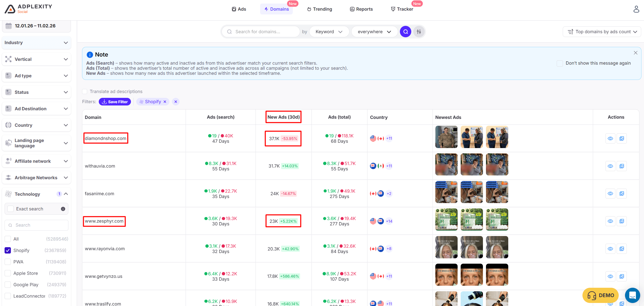Click eye icon for withauvia.com row

coord(610,166)
